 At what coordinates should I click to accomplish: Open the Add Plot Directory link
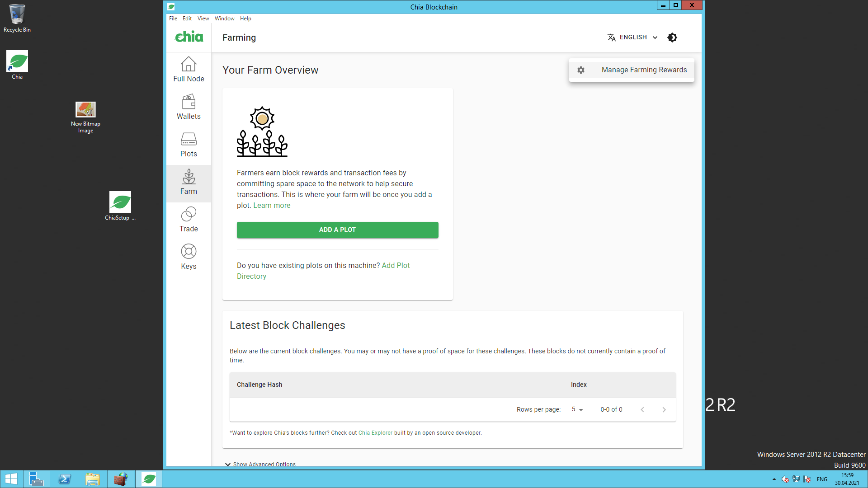point(323,271)
